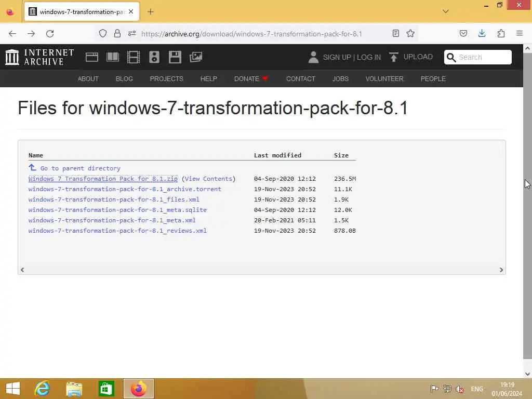Open the HELP menu item
The height and width of the screenshot is (399, 532).
click(x=209, y=79)
